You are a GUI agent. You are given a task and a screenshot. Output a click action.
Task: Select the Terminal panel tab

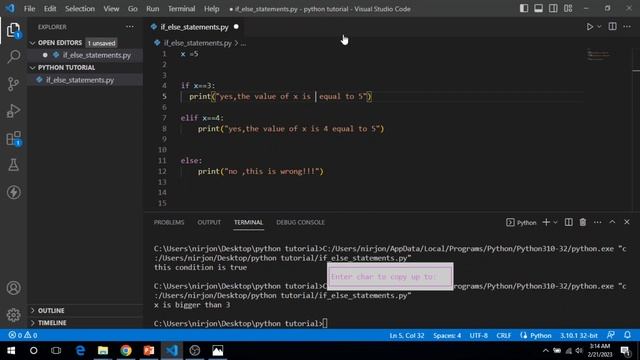(x=248, y=222)
